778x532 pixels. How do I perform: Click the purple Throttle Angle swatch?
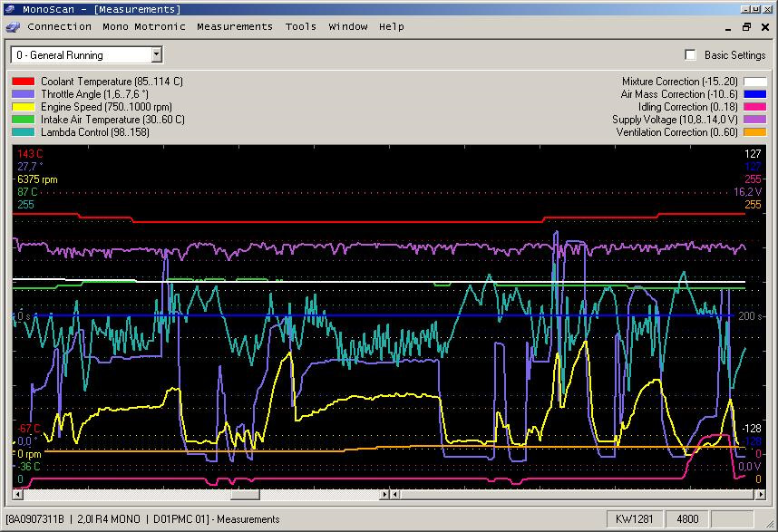point(24,93)
